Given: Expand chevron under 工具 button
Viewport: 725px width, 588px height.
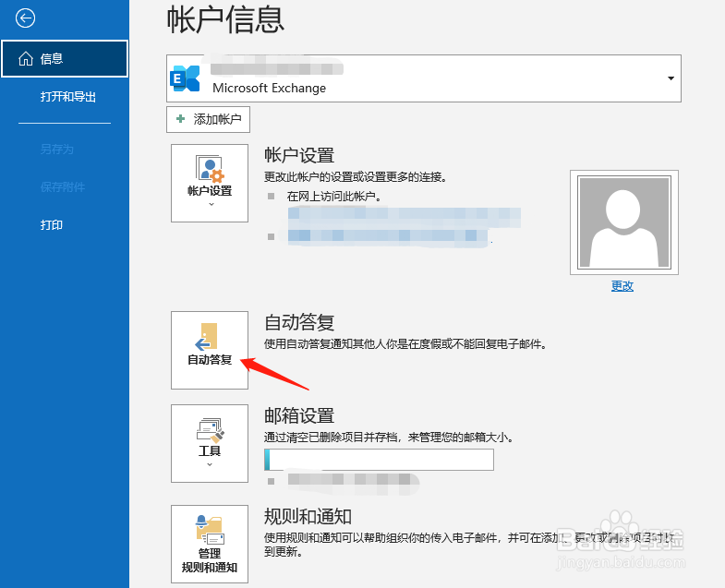Looking at the screenshot, I should point(210,464).
